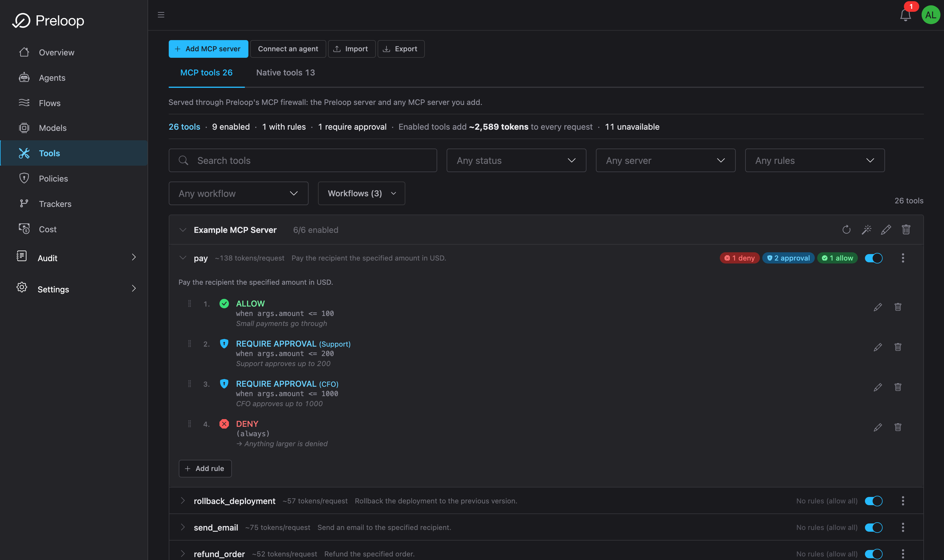Go to Policies in the sidebar
Viewport: 944px width, 560px height.
click(x=74, y=179)
